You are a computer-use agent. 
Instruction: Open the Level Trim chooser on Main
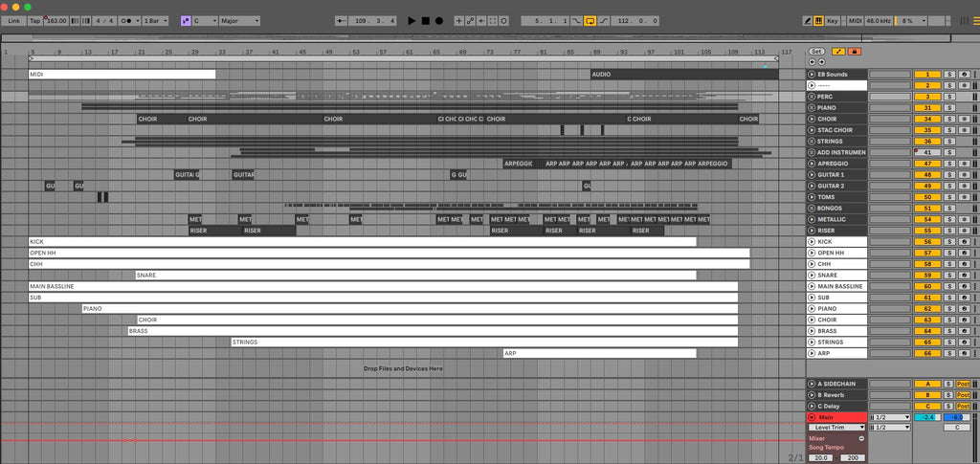pyautogui.click(x=836, y=427)
